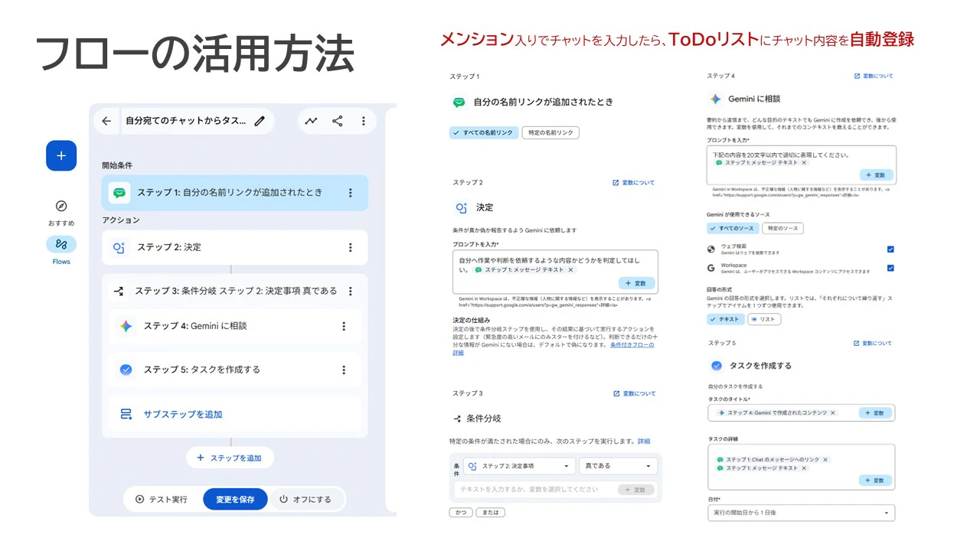Image resolution: width=980 pixels, height=551 pixels.
Task: Open 実行の開始日から 1 日後 date dropdown
Action: (802, 513)
